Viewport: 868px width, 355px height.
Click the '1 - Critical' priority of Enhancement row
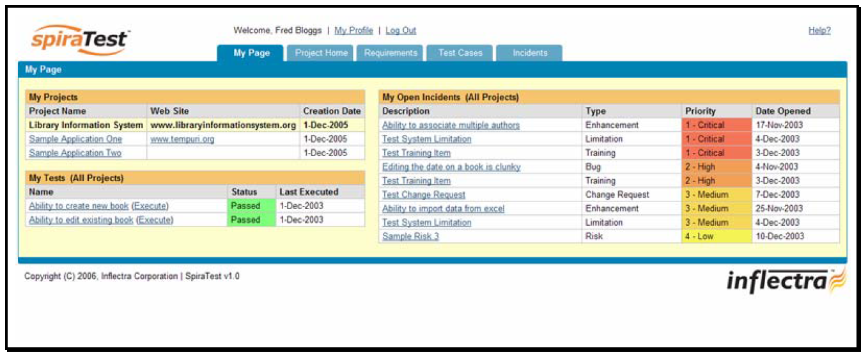[717, 125]
